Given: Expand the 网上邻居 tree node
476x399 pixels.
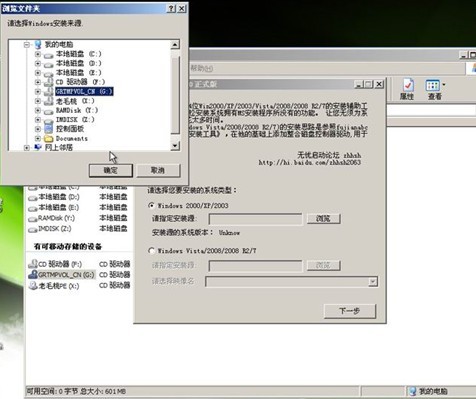Looking at the screenshot, I should [x=27, y=147].
